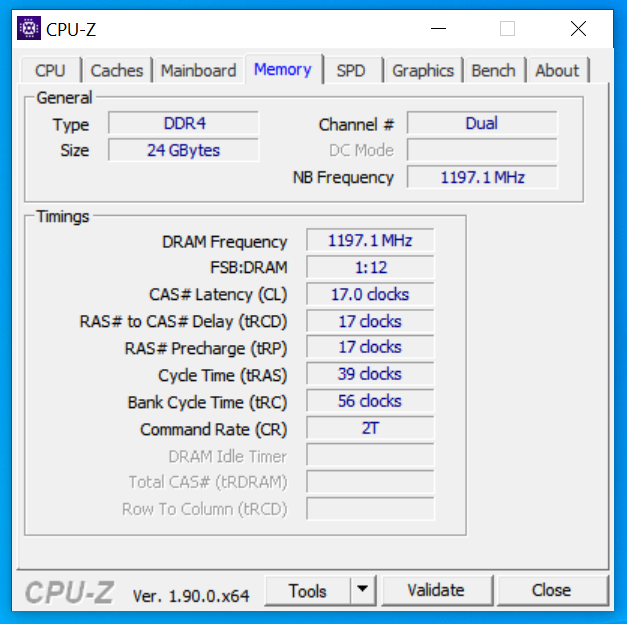Close CPU-Z with the title bar X
The height and width of the screenshot is (624, 627).
(x=578, y=29)
